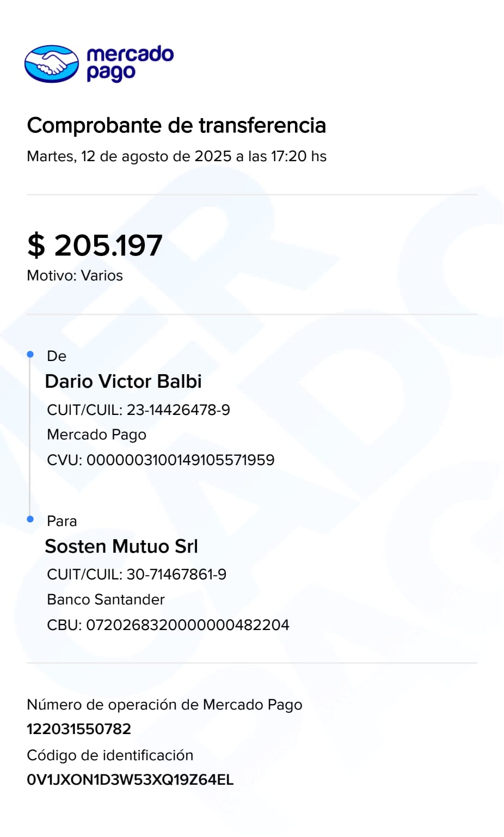Screen dimensions: 504x837
Task: Select the sender CVU number
Action: tap(180, 460)
